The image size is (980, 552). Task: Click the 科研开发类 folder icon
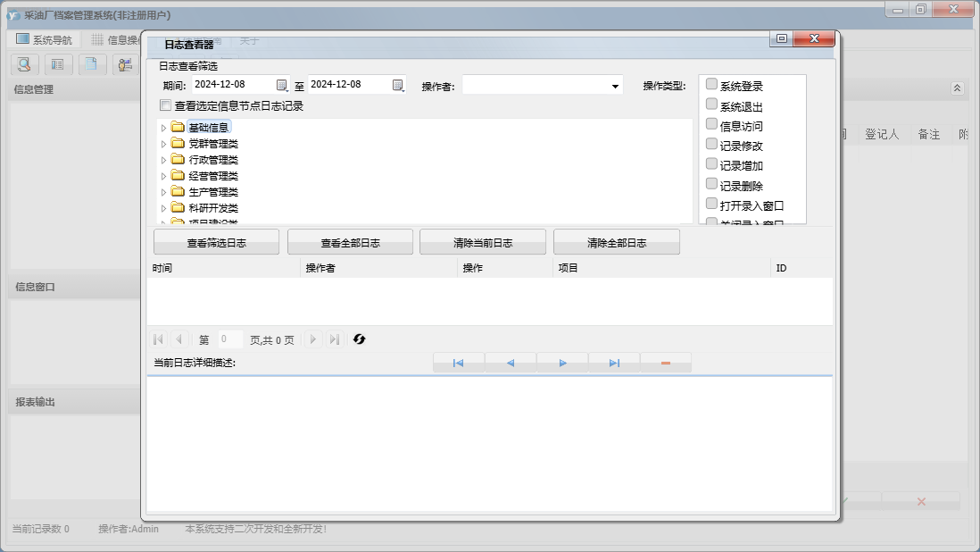click(x=178, y=207)
